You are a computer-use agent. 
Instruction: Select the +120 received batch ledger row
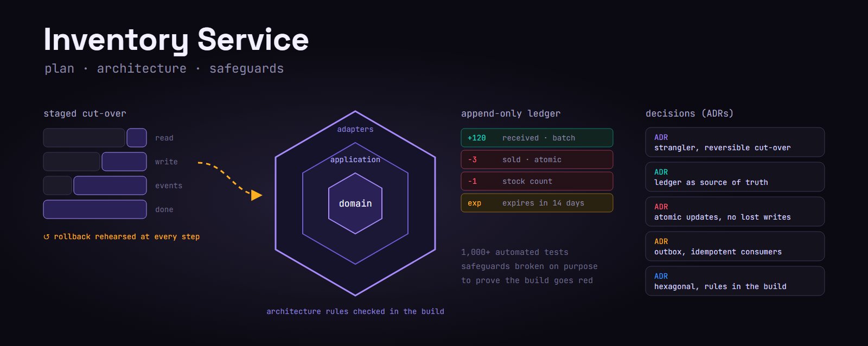coord(537,138)
